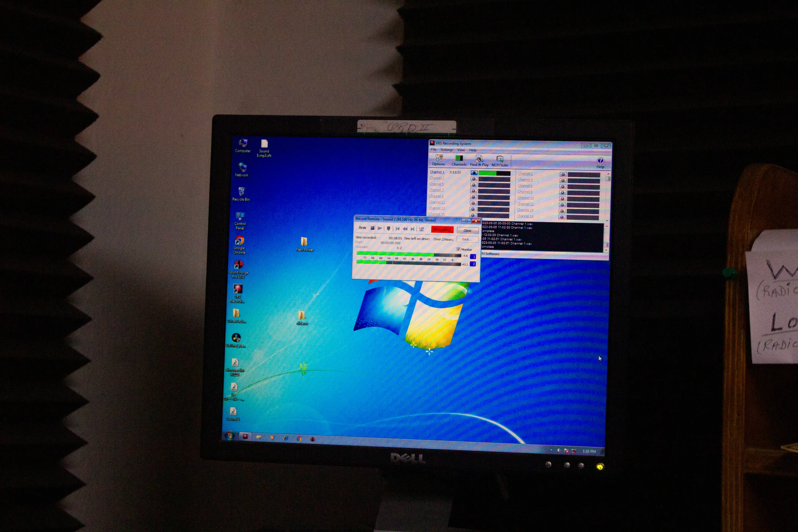Viewport: 798px width, 532px height.
Task: Click the drop marker icon in Record Remote
Action: point(388,228)
